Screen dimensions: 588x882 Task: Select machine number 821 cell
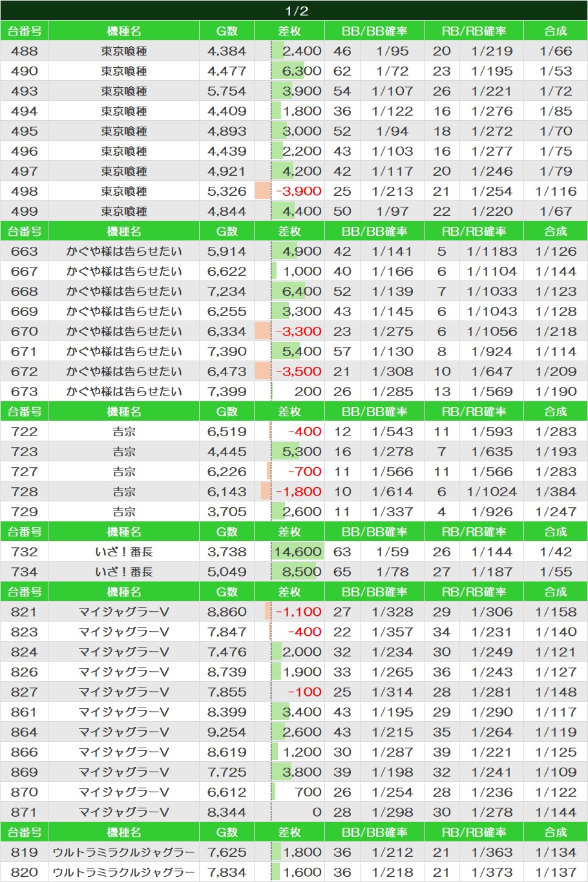click(x=25, y=612)
